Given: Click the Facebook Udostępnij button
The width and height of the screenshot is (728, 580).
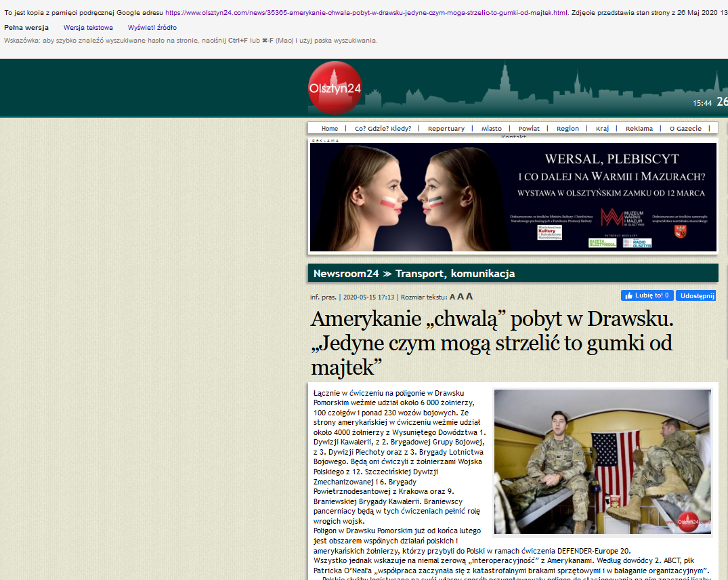Looking at the screenshot, I should point(695,295).
